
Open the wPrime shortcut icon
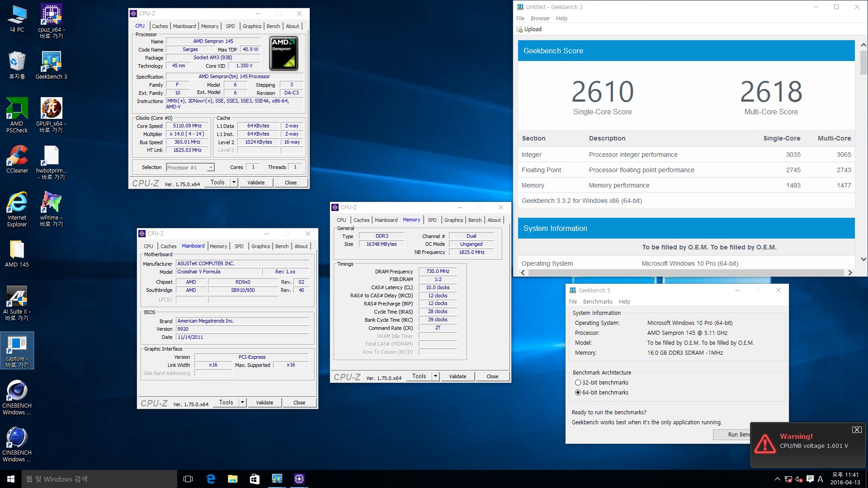click(x=51, y=209)
